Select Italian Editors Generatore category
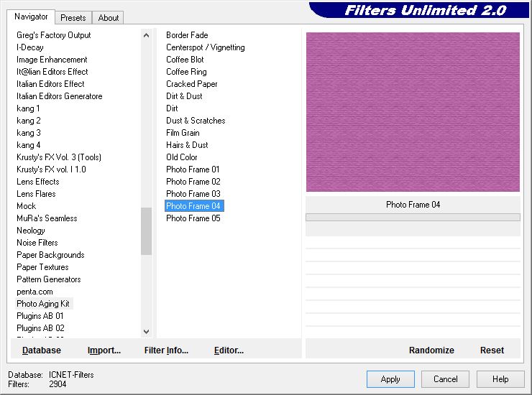Viewport: 532px width, 395px height. [60, 96]
